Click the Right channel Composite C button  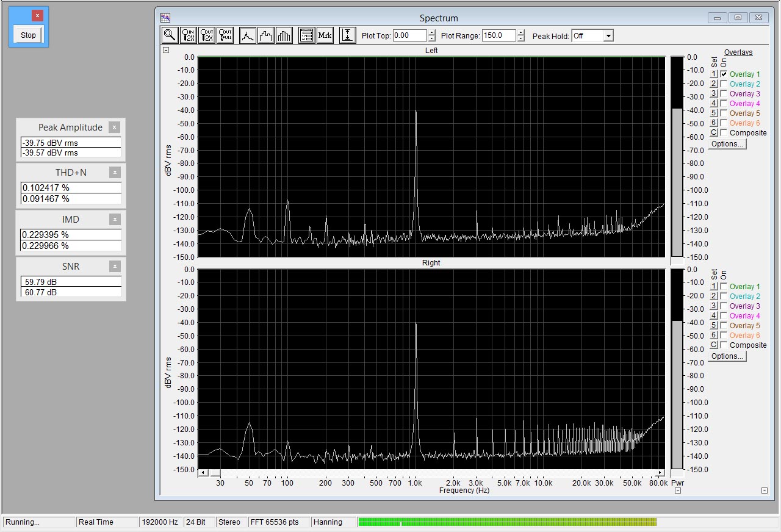(x=714, y=345)
